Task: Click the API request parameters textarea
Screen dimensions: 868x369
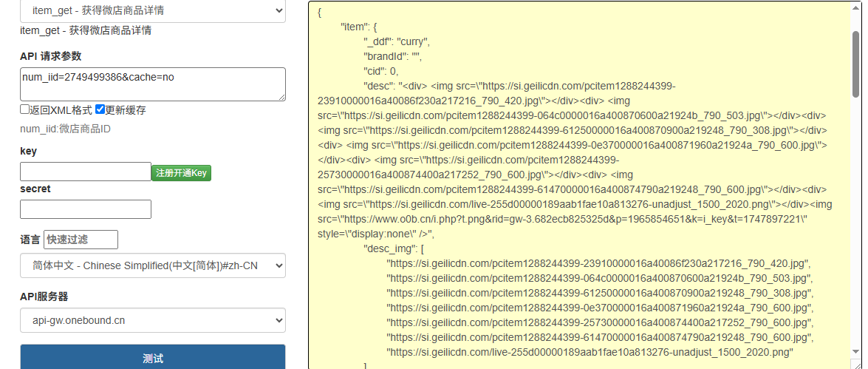Action: (153, 84)
